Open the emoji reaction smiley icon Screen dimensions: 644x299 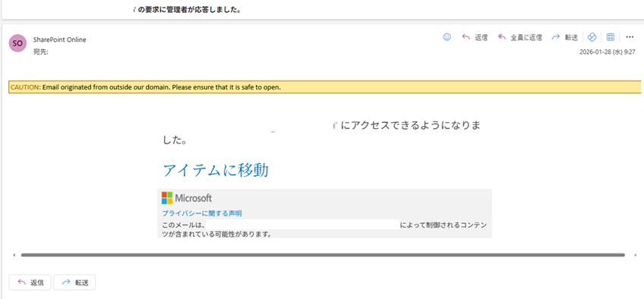pyautogui.click(x=447, y=37)
